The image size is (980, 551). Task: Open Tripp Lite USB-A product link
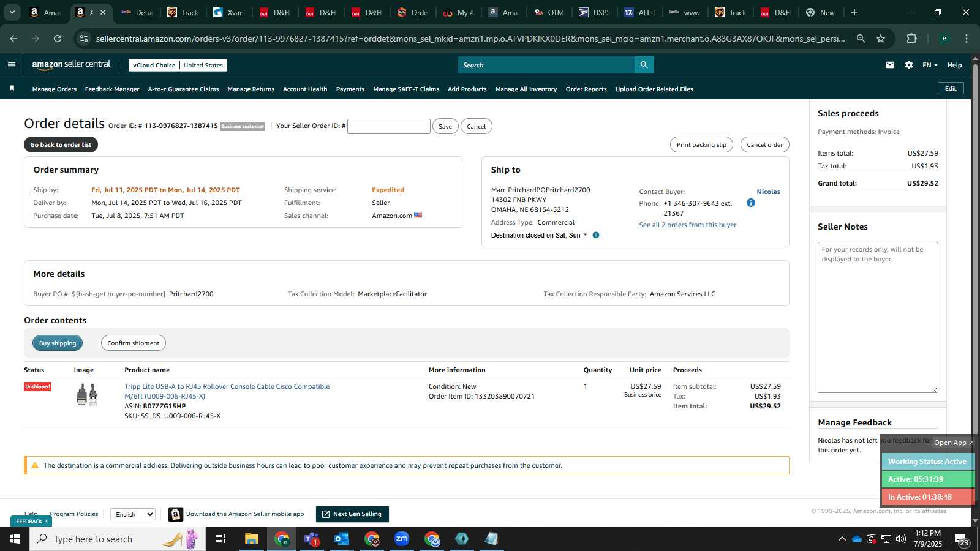(227, 391)
